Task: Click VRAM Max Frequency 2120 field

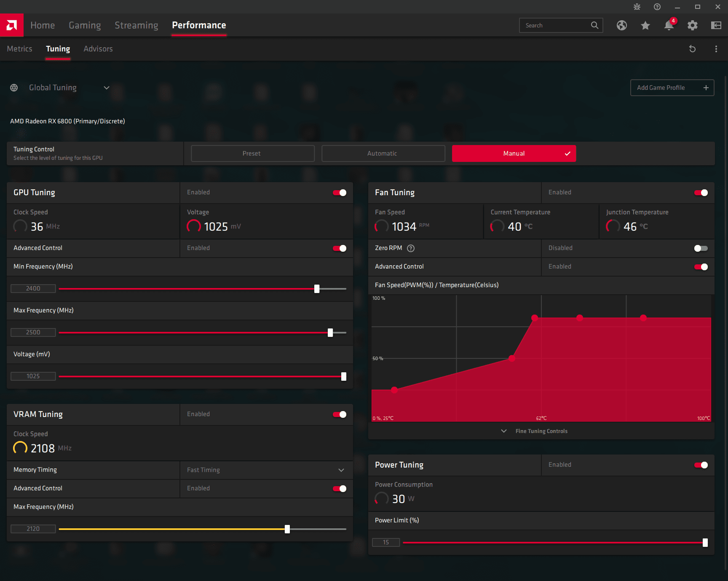Action: [33, 529]
